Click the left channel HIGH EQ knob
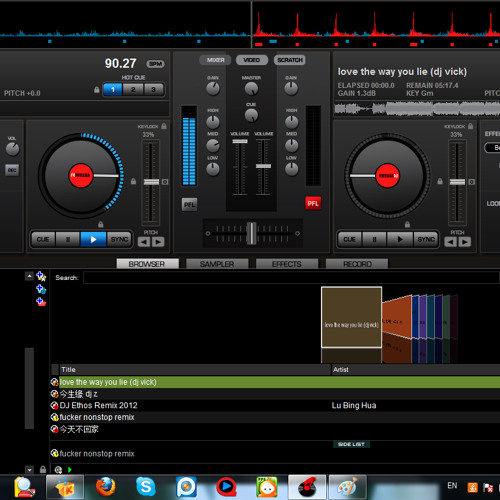This screenshot has width=500, height=500. [x=213, y=122]
